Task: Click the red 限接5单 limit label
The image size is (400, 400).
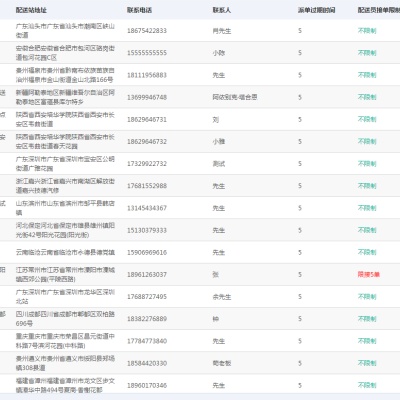Action: tap(369, 275)
